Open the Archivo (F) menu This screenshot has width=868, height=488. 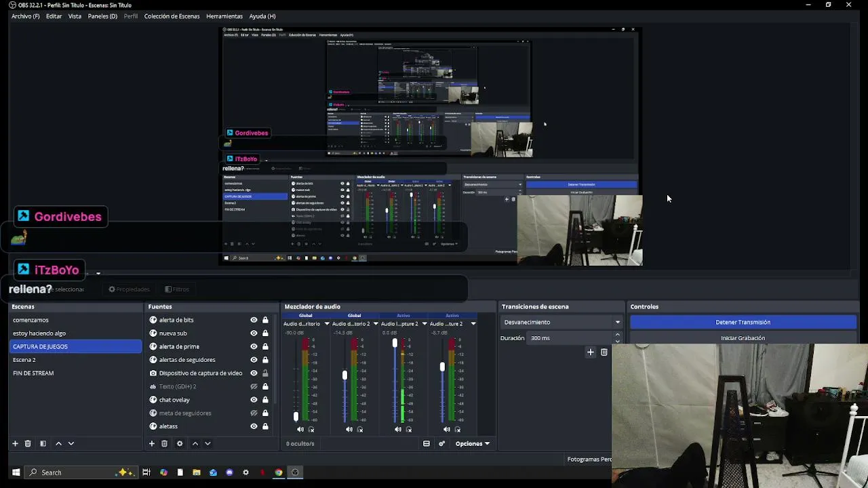[26, 16]
